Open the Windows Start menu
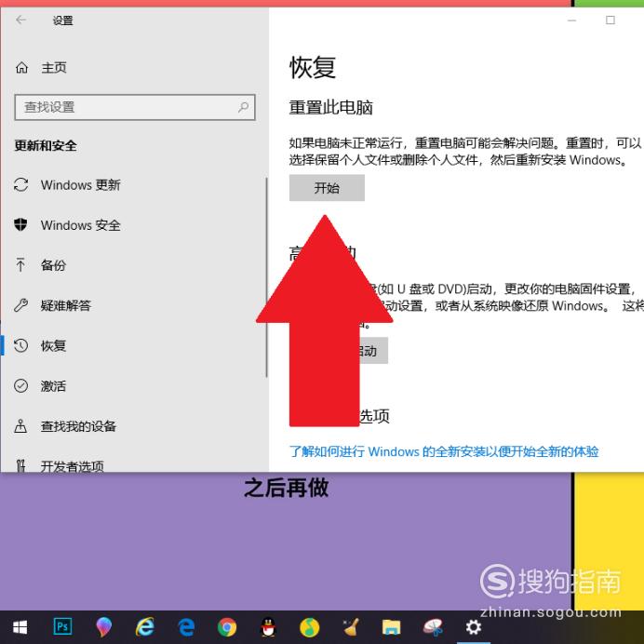This screenshot has width=644, height=644. coord(20,627)
